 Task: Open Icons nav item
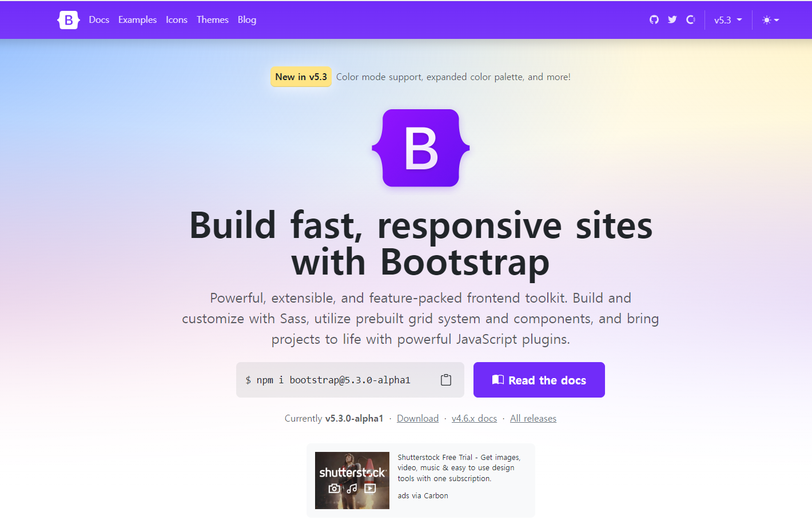[x=177, y=20]
